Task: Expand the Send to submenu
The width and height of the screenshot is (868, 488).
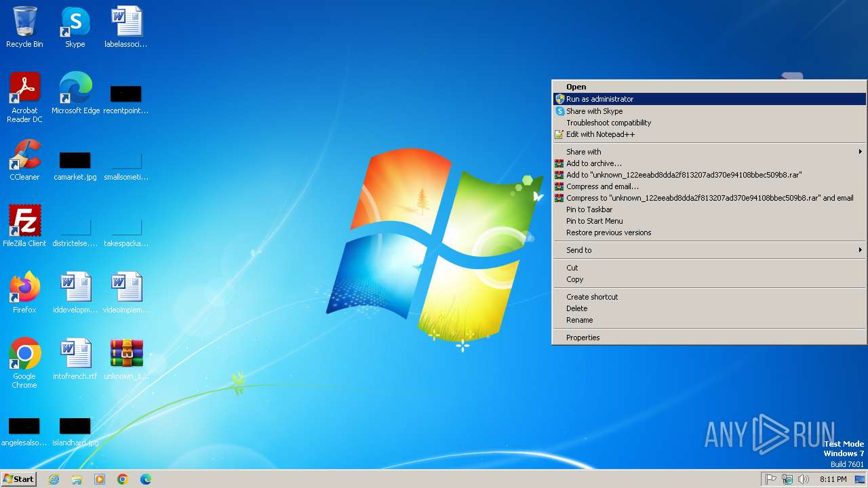Action: (709, 250)
